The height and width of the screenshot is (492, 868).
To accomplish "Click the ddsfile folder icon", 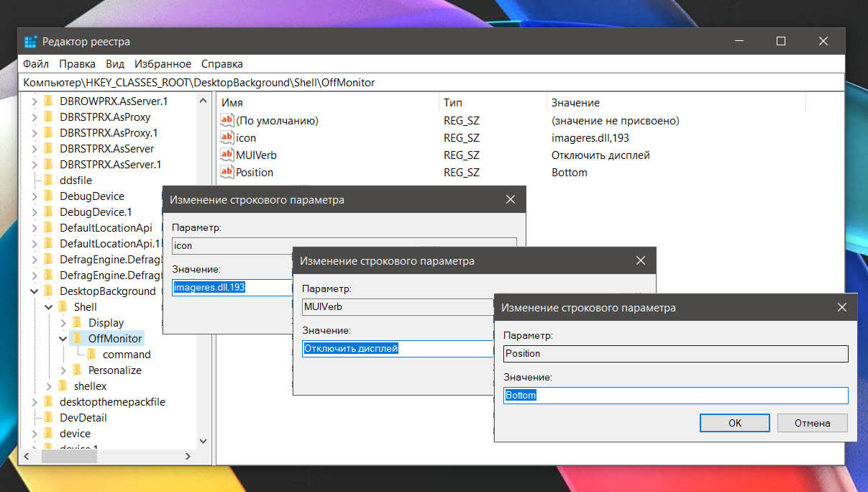I will click(48, 180).
